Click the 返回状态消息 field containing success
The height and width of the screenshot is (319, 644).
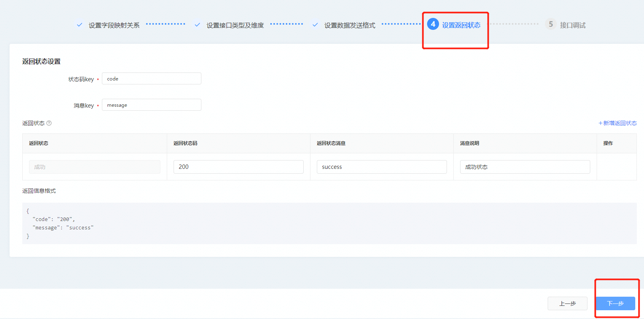click(382, 167)
